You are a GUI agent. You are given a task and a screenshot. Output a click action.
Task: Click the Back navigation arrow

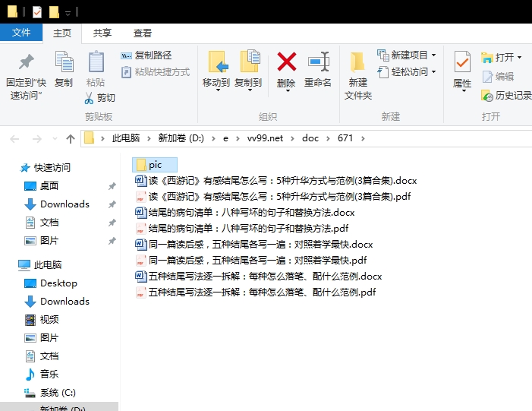click(14, 138)
